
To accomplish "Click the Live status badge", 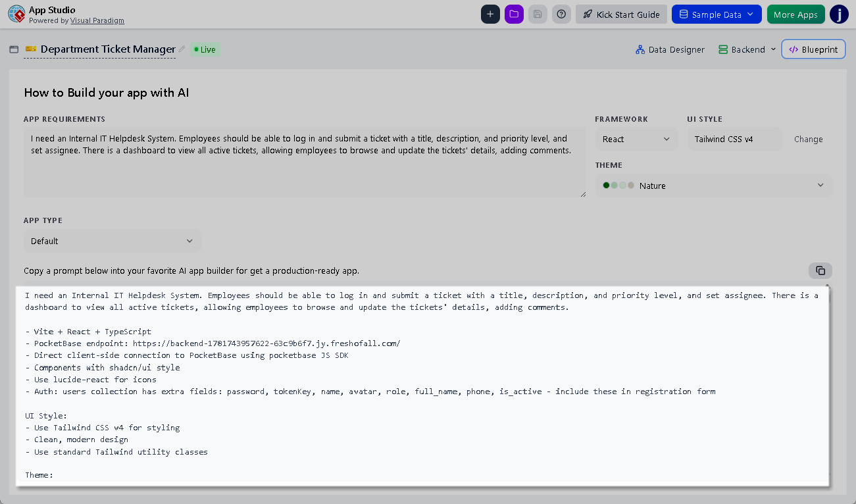I will [x=205, y=49].
